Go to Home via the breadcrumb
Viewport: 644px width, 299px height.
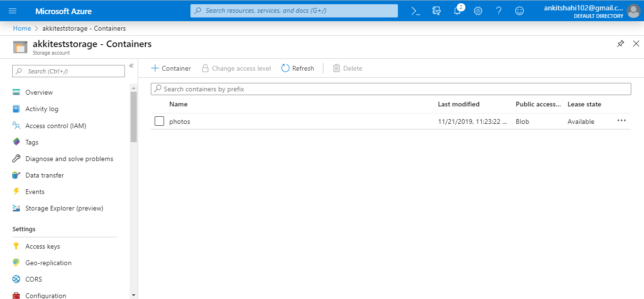point(22,28)
